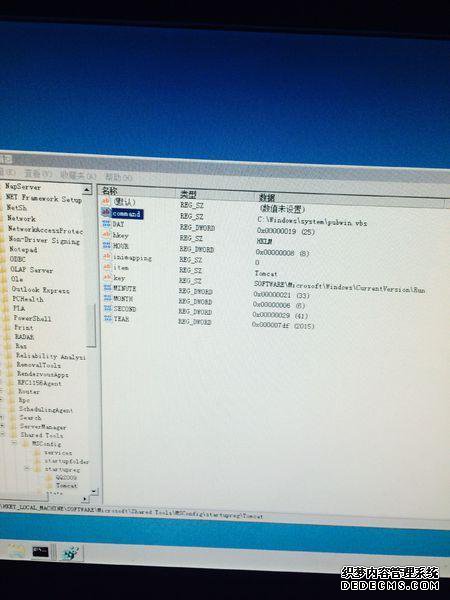
Task: Open the command prompt taskbar icon
Action: click(41, 552)
